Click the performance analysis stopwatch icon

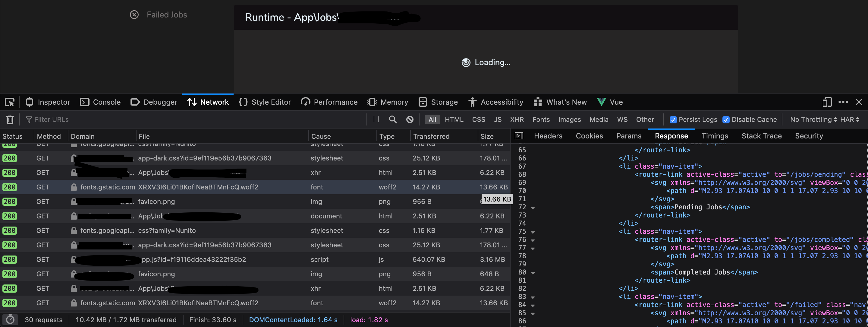[11, 319]
